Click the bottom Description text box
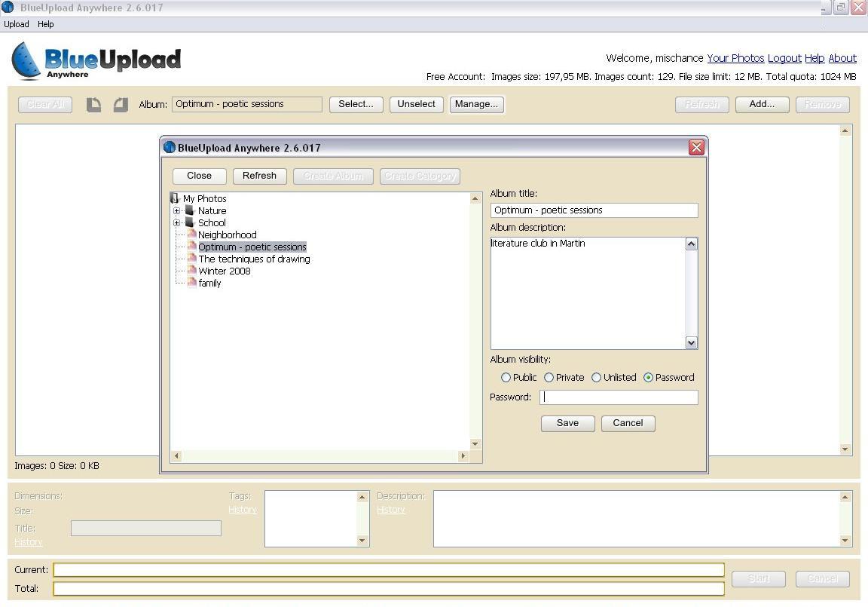This screenshot has width=868, height=607. pos(637,519)
